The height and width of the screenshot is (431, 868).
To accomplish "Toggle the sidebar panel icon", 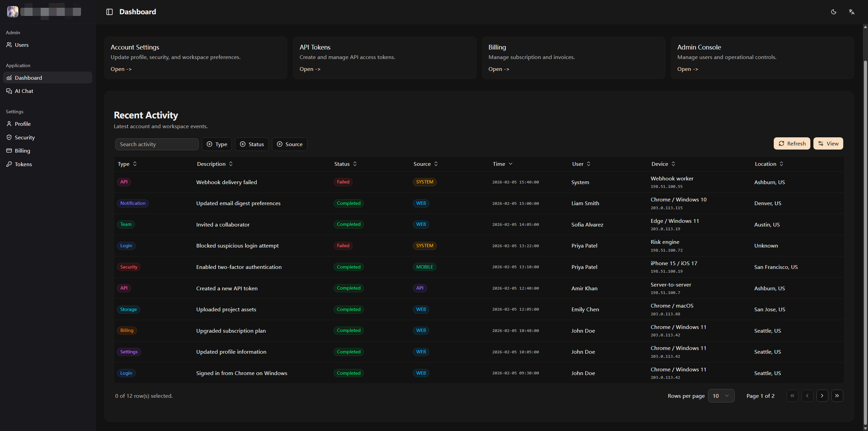I will click(109, 12).
